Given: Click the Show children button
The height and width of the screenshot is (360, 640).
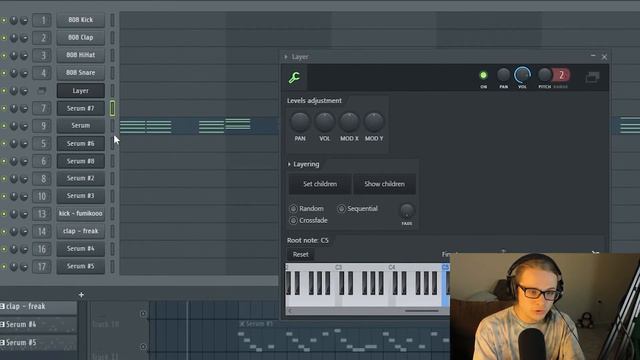Looking at the screenshot, I should click(x=384, y=184).
